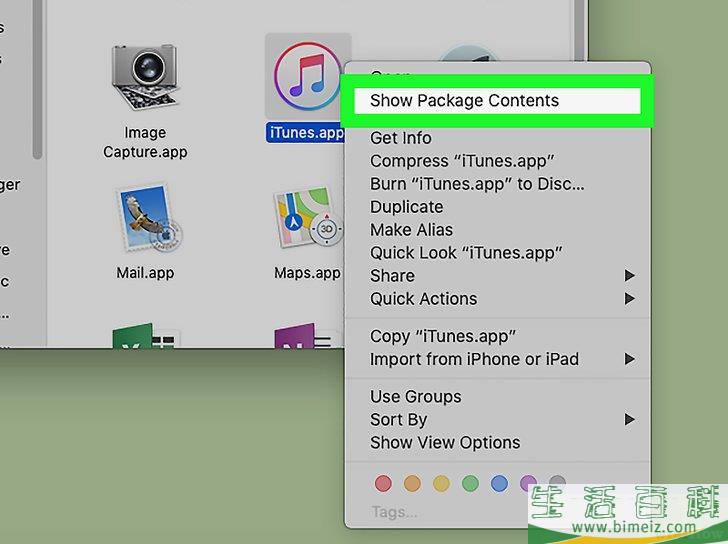Apply the red tag color
The image size is (728, 544).
click(383, 483)
